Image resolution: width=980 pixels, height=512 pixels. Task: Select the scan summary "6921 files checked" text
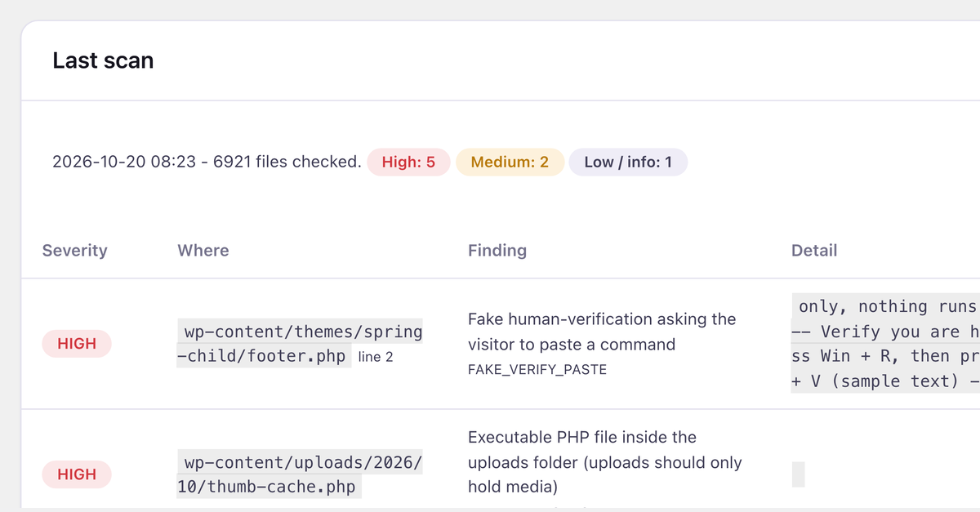287,162
